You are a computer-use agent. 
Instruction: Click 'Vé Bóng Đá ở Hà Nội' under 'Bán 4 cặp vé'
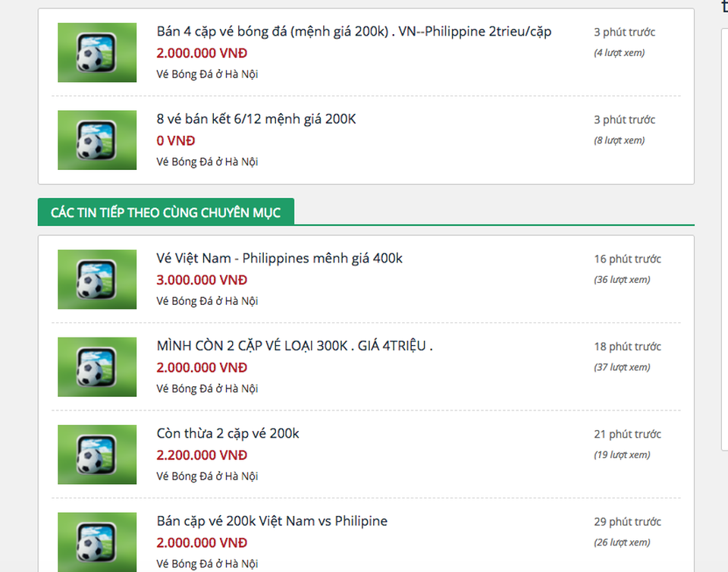click(x=207, y=74)
